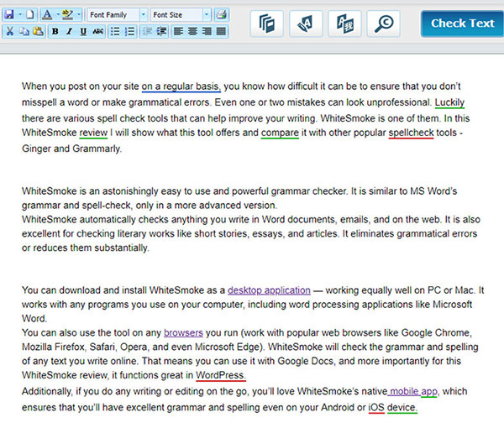Click the words 'Ginger and Grammarly.'
The width and height of the screenshot is (504, 428).
click(x=71, y=149)
